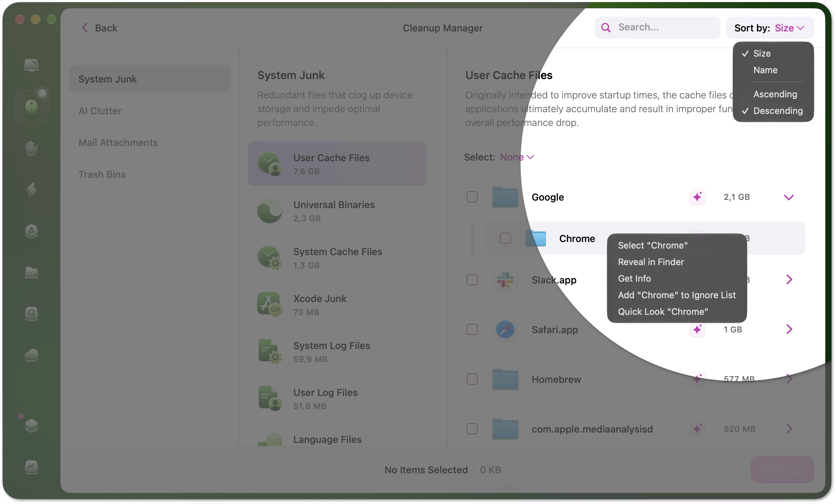Open the Select None dropdown

click(517, 157)
